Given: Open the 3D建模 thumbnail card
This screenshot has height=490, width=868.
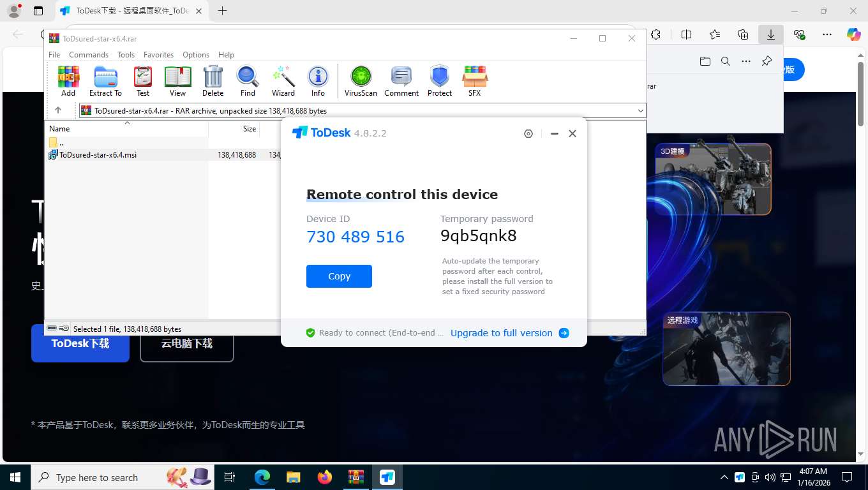Looking at the screenshot, I should (713, 179).
